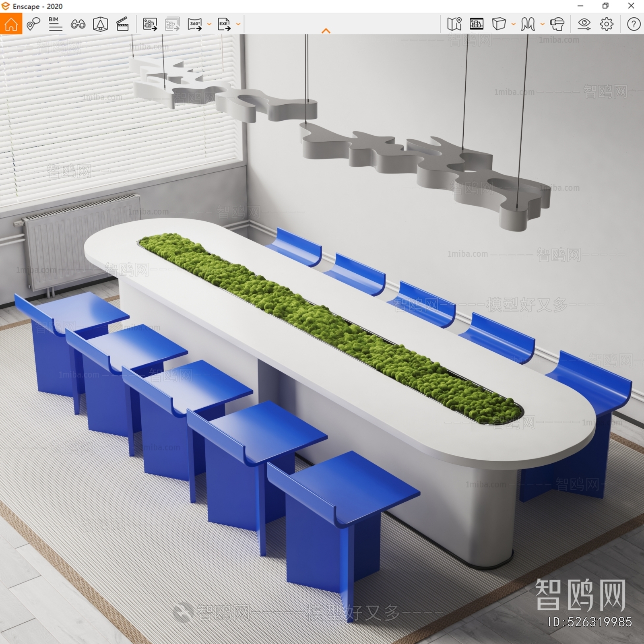Close the Enscape window
Screen dimensions: 644x644
click(631, 6)
